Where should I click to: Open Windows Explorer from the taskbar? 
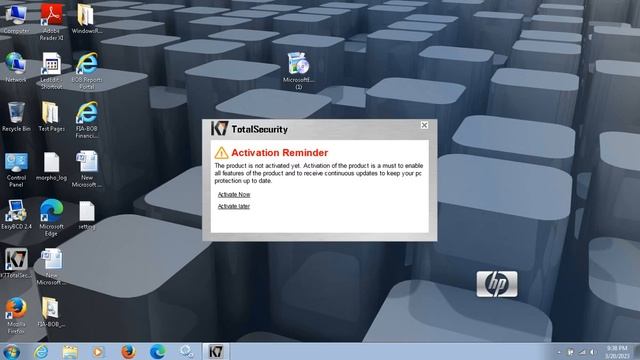coord(70,351)
